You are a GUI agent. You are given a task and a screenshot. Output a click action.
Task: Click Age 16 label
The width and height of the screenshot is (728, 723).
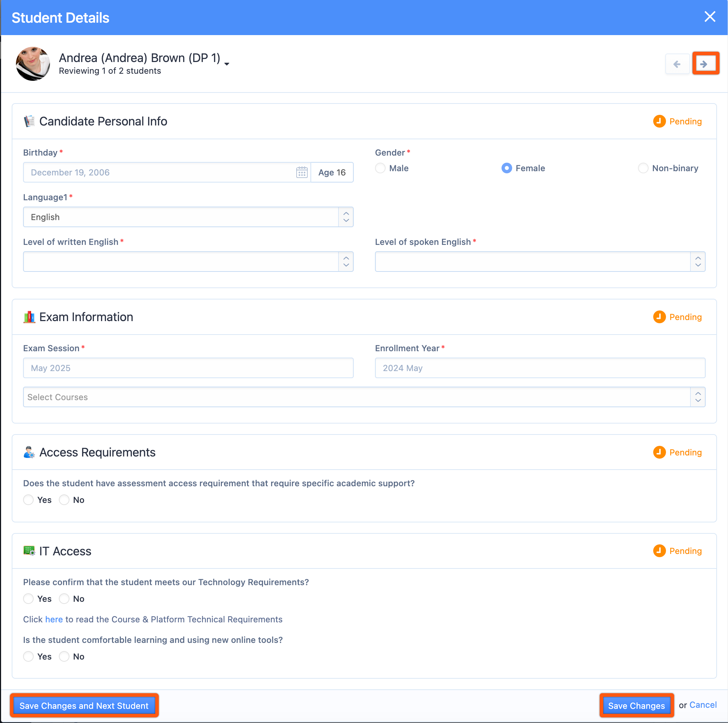point(332,173)
